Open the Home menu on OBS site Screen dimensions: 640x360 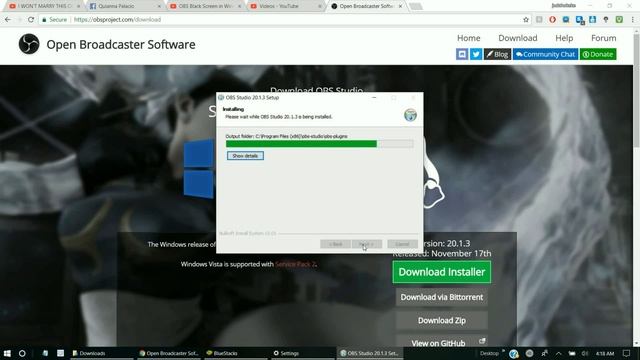(469, 38)
